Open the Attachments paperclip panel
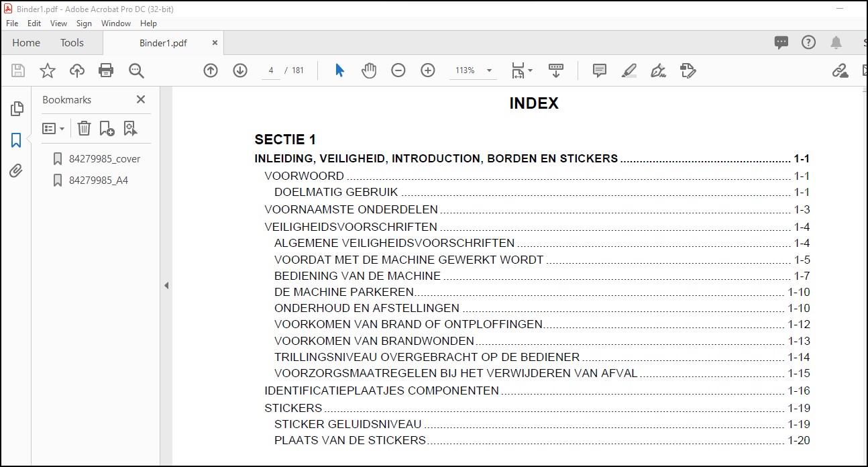 click(x=16, y=171)
